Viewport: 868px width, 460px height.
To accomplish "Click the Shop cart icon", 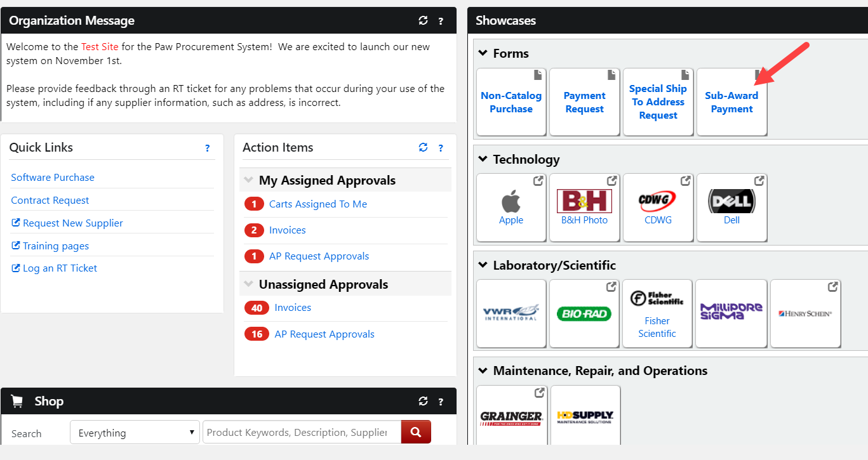I will 17,401.
